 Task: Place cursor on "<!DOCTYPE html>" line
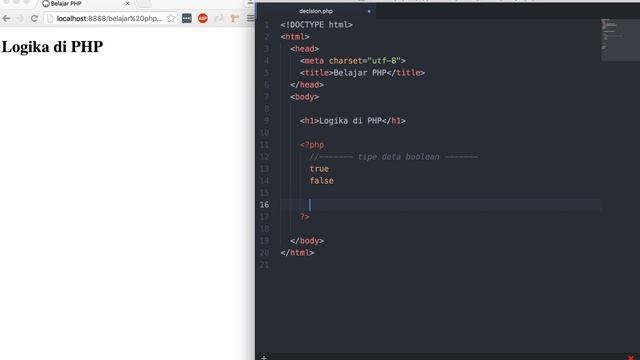pyautogui.click(x=316, y=25)
